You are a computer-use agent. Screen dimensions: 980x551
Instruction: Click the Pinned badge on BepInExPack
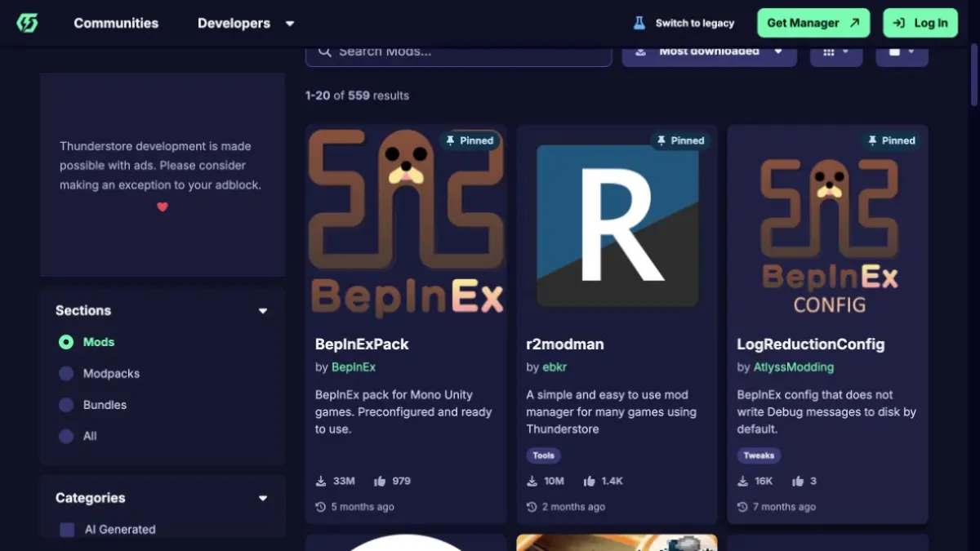point(469,140)
